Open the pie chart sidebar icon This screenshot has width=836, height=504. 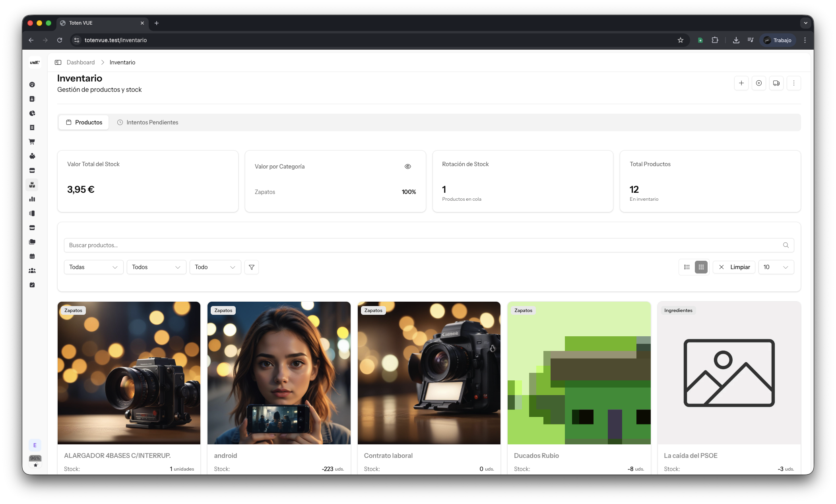pyautogui.click(x=32, y=113)
